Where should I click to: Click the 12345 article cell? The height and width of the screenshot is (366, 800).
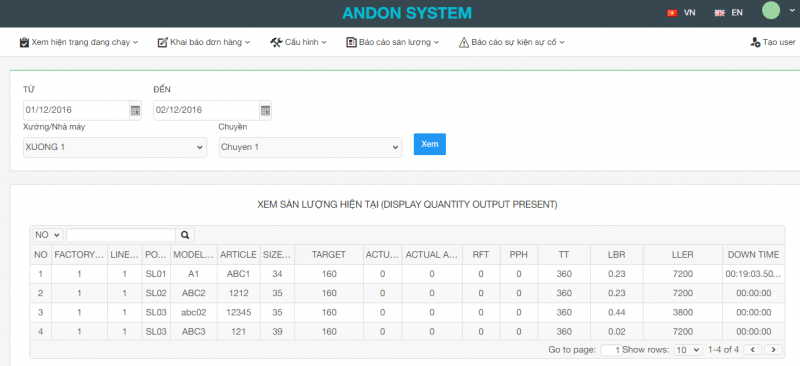coord(238,312)
